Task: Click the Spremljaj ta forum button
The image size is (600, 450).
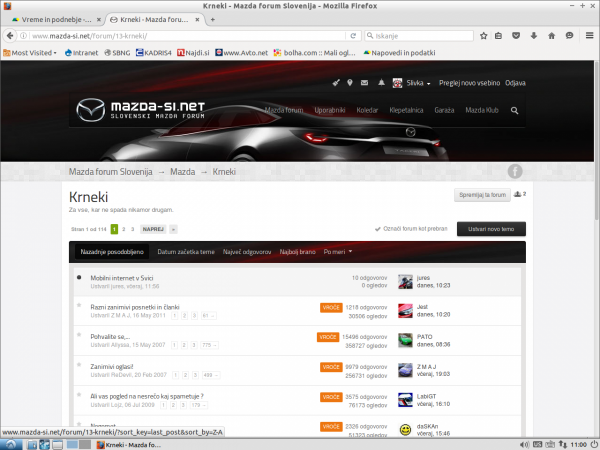Action: (x=484, y=194)
